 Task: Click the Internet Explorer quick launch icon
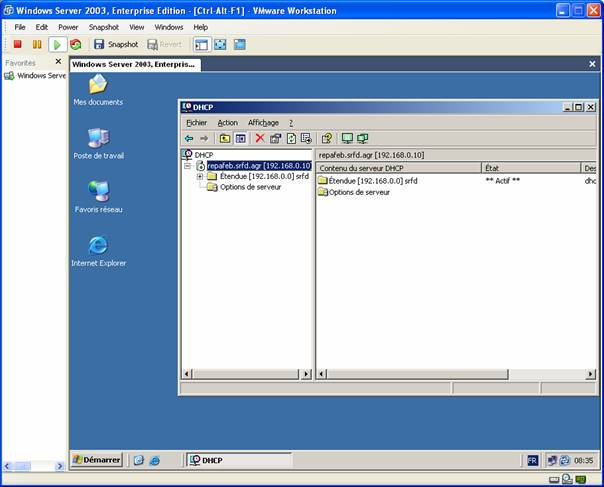click(x=155, y=460)
